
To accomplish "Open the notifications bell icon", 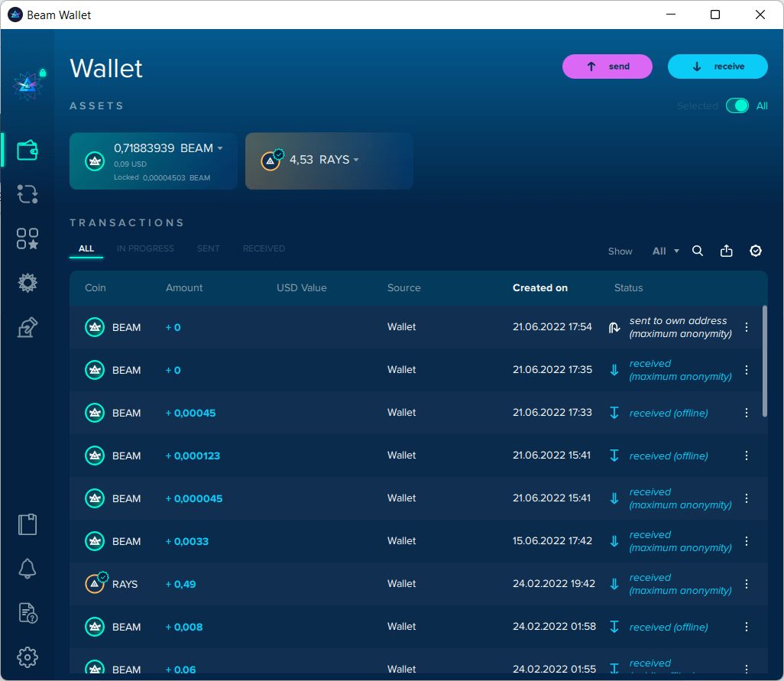I will point(28,568).
